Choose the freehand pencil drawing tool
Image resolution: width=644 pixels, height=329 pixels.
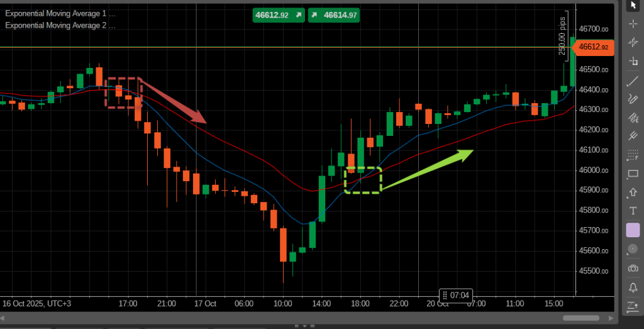(x=633, y=99)
